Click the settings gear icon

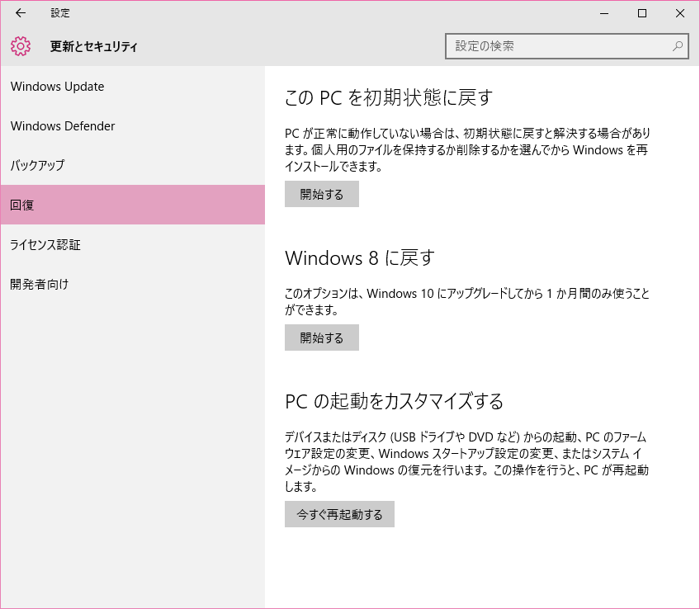click(x=21, y=46)
